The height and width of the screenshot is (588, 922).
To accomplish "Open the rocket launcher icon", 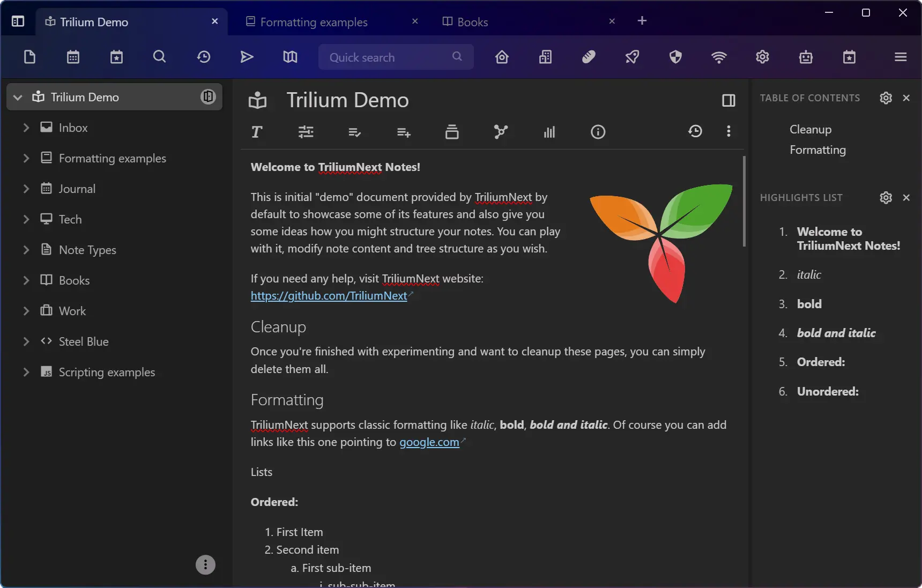I will coord(632,57).
